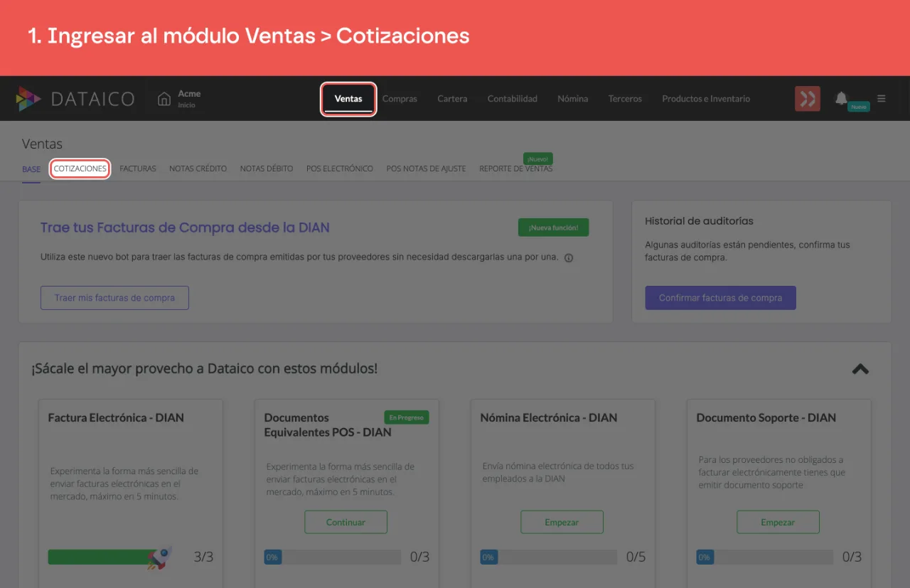910x588 pixels.
Task: Click Continuar on Documentos Equivalentes POS card
Action: (x=346, y=522)
